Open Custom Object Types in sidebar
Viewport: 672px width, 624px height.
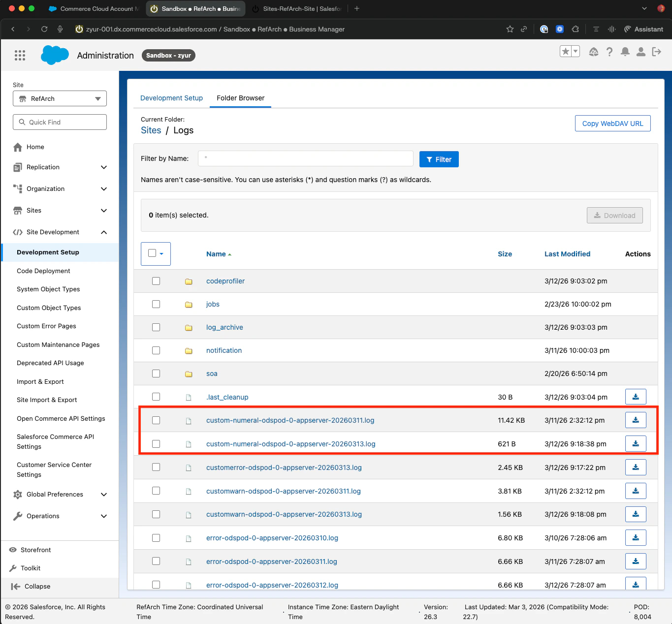[49, 308]
